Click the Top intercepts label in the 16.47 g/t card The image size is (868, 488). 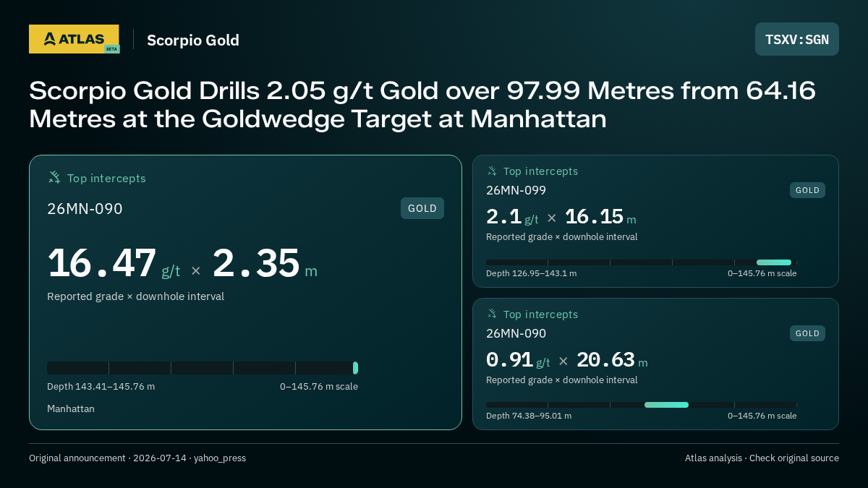[x=106, y=178]
